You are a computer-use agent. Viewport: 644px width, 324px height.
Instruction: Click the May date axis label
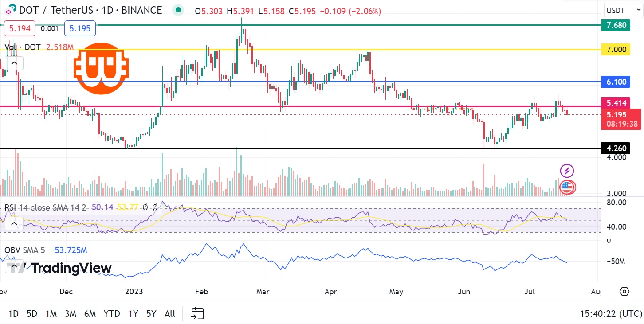[x=396, y=292]
